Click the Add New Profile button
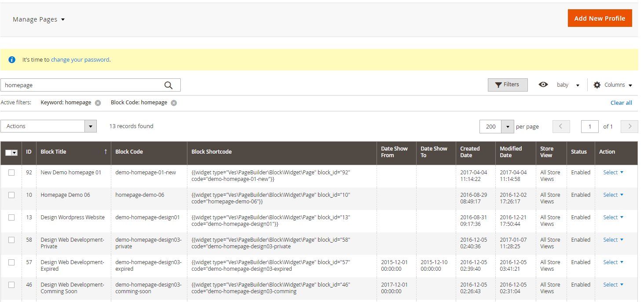Viewport: 644px width, 302px height. [600, 18]
